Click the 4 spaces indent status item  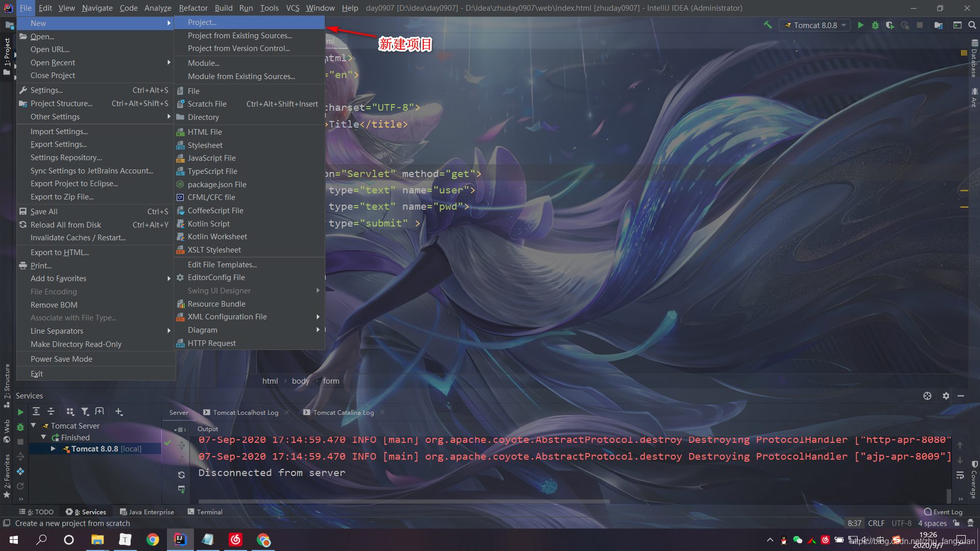[932, 523]
